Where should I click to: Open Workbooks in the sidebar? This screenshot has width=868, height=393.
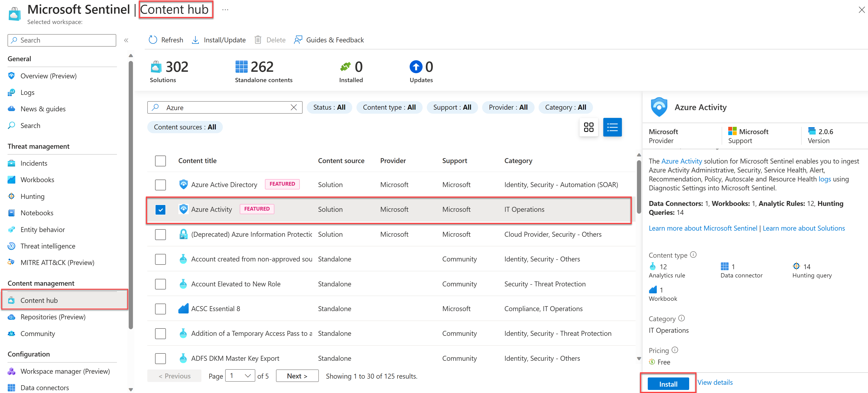37,180
